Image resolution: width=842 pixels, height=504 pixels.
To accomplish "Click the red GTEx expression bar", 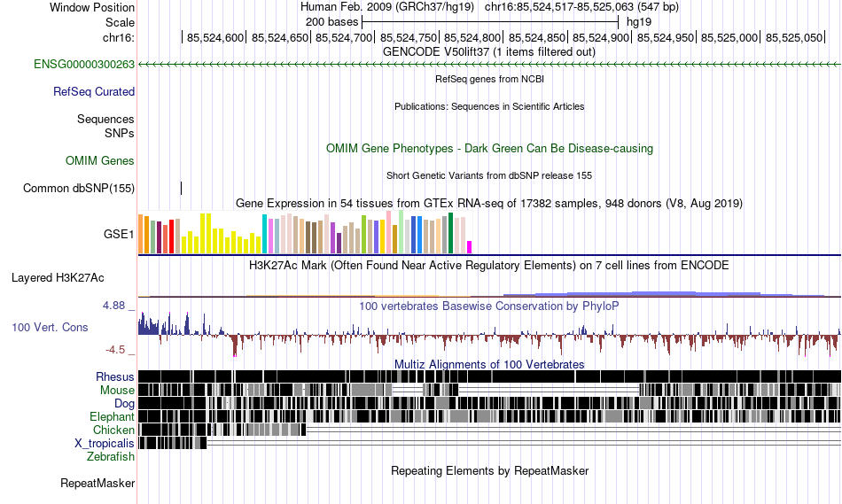I will [171, 236].
